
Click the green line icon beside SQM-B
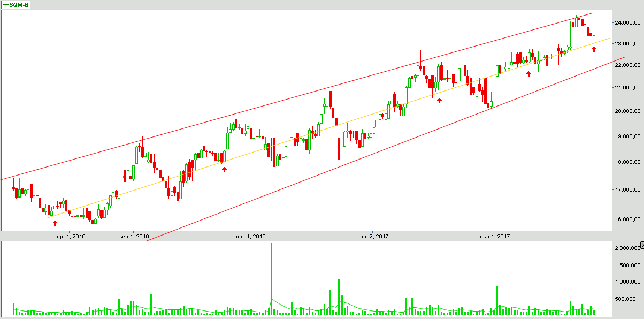(x=6, y=5)
